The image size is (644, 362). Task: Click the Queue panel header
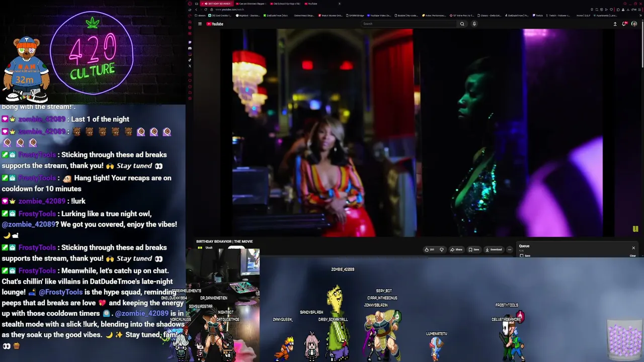coord(524,246)
